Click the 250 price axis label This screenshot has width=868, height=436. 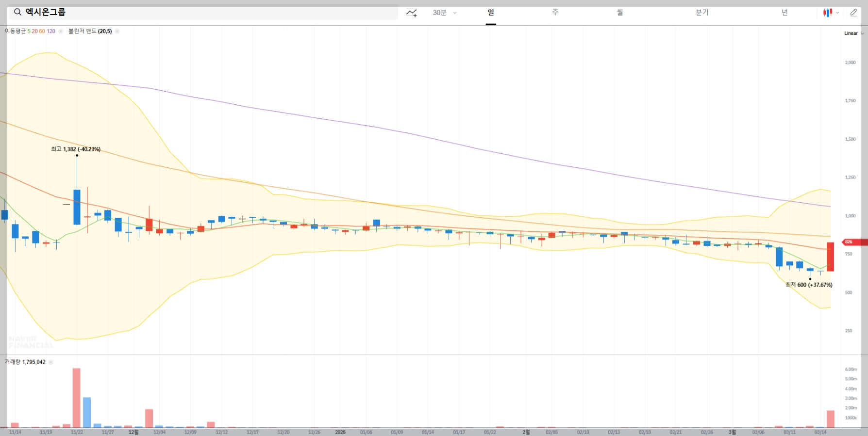click(x=849, y=331)
